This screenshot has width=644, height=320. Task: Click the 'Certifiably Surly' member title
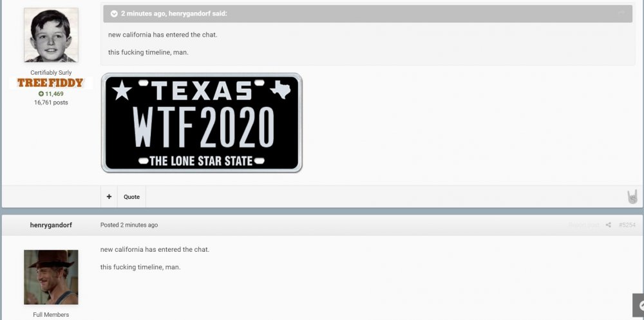click(x=51, y=73)
